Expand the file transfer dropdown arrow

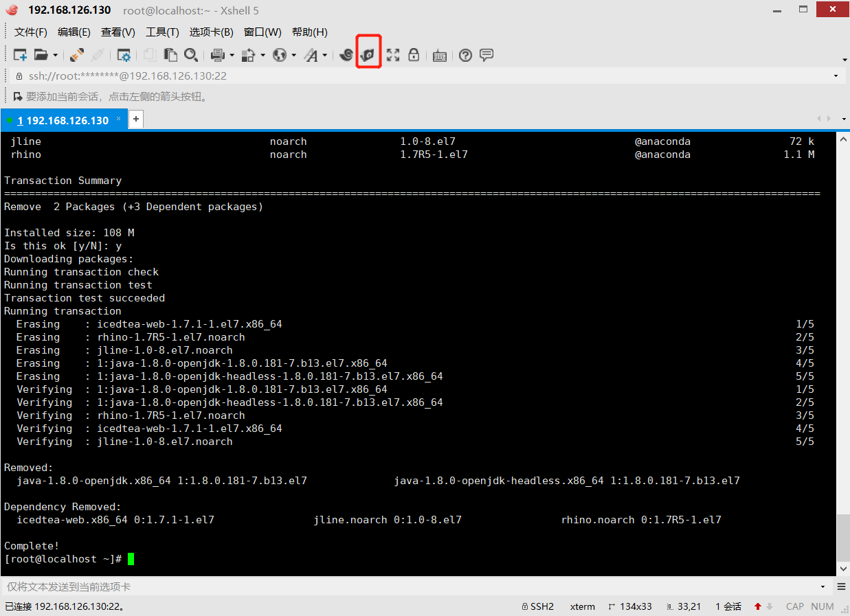[x=262, y=56]
